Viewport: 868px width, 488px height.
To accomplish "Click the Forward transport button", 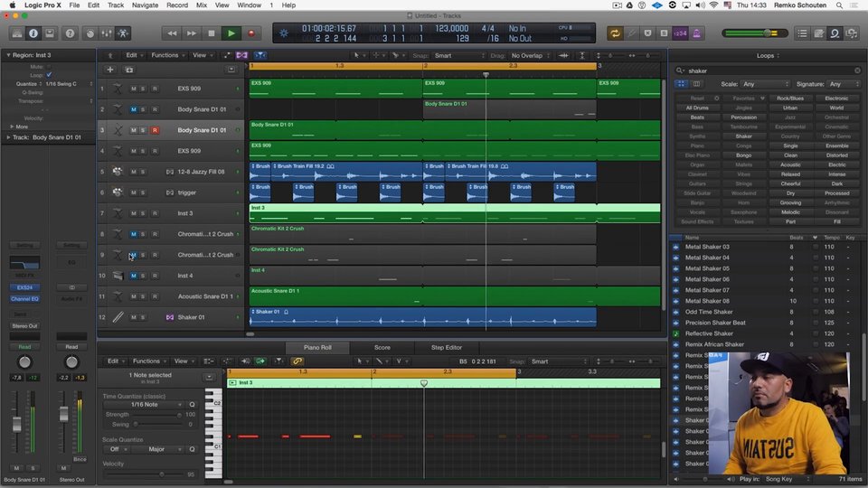I will pyautogui.click(x=192, y=33).
